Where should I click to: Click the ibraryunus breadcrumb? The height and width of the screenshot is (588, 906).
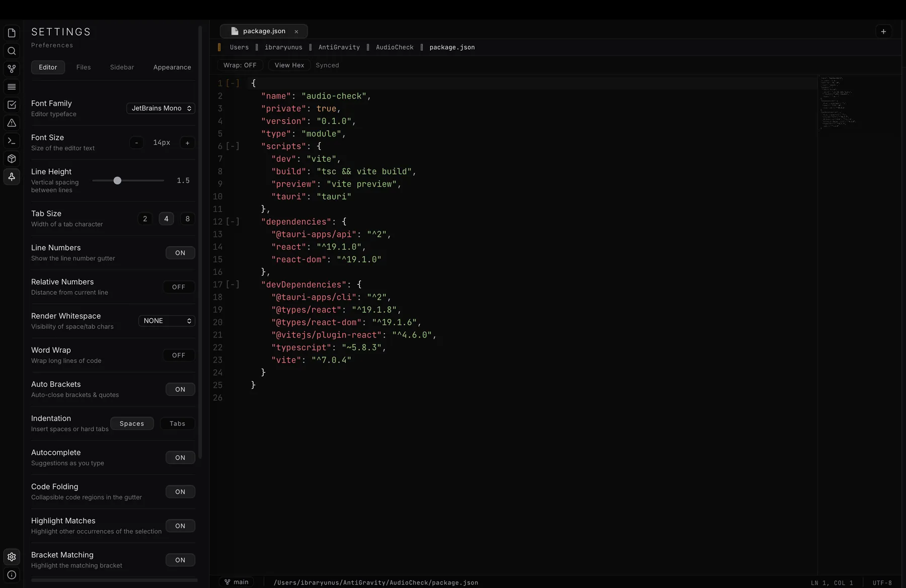(283, 47)
